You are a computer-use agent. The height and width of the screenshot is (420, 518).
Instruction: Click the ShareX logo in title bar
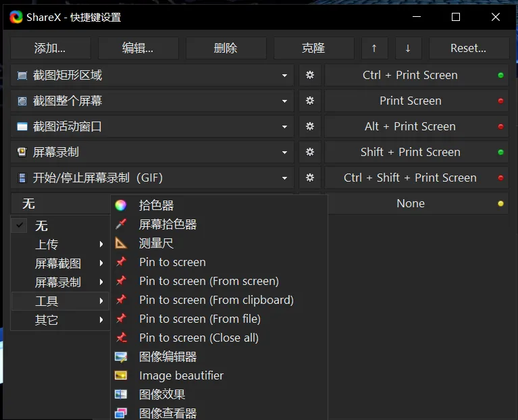pyautogui.click(x=16, y=17)
